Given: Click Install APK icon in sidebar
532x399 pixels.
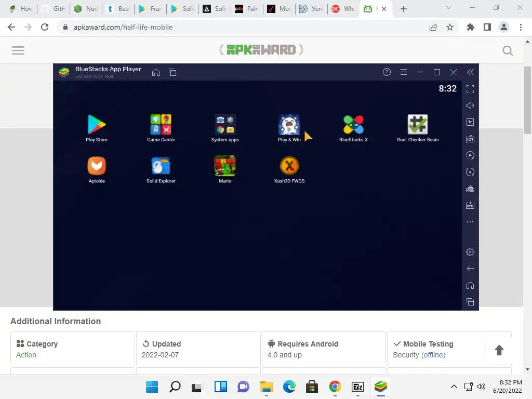Looking at the screenshot, I should 470,205.
